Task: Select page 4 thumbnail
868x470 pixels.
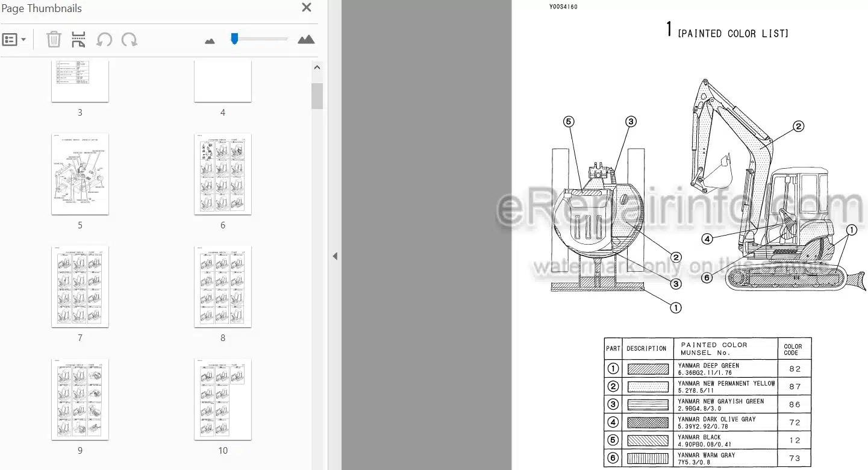Action: [x=223, y=81]
